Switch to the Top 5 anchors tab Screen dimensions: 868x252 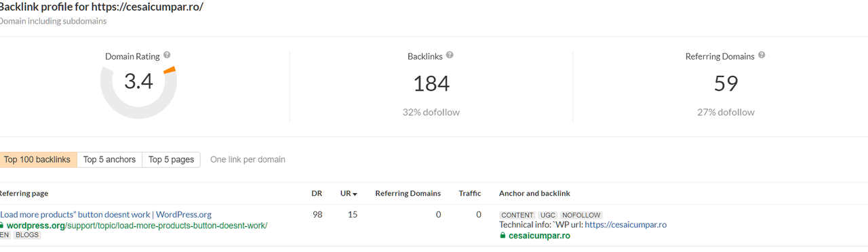click(x=110, y=160)
